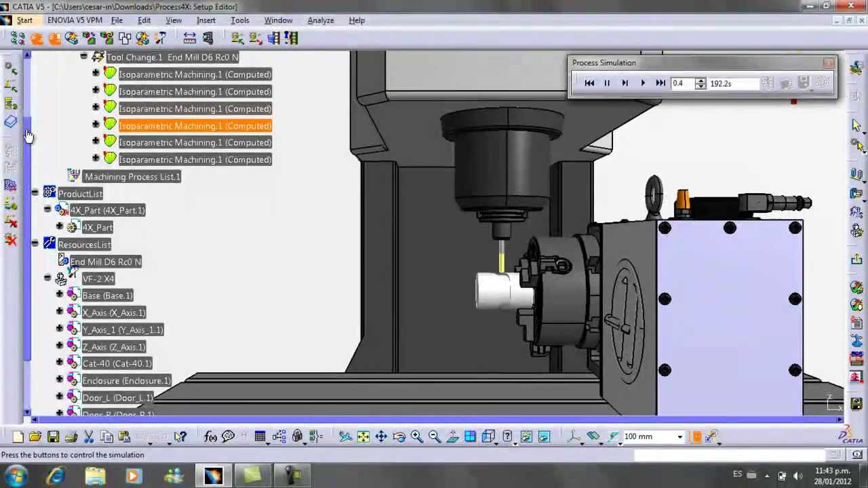Viewport: 868px width, 488px height.
Task: Collapse the VF-2 X4 machine node
Action: coord(47,278)
